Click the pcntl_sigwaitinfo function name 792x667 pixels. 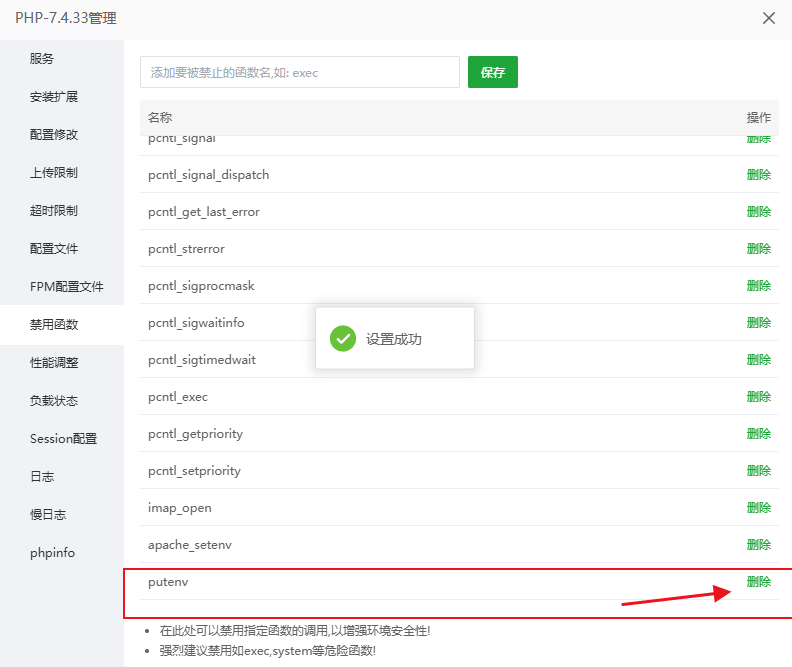click(x=196, y=323)
